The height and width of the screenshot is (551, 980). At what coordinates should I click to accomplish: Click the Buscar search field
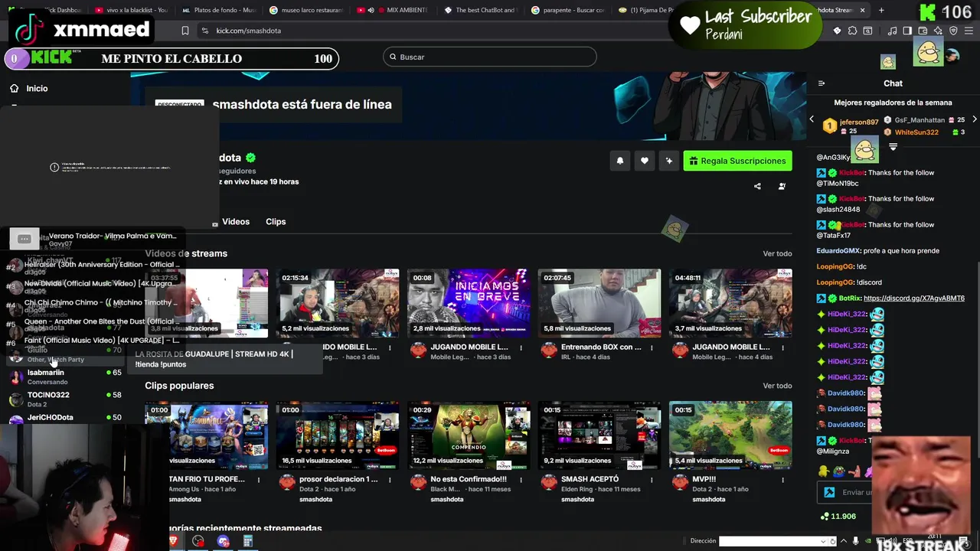pyautogui.click(x=490, y=57)
